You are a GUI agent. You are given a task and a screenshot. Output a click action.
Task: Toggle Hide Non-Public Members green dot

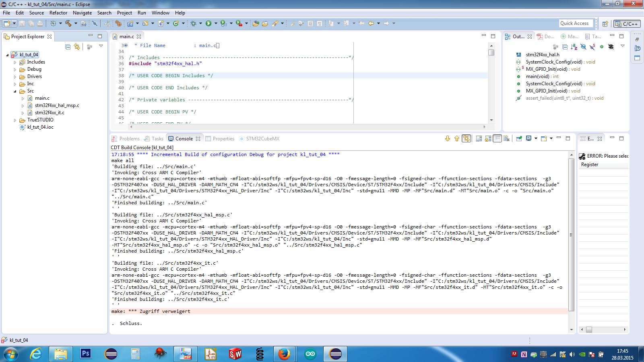click(602, 47)
